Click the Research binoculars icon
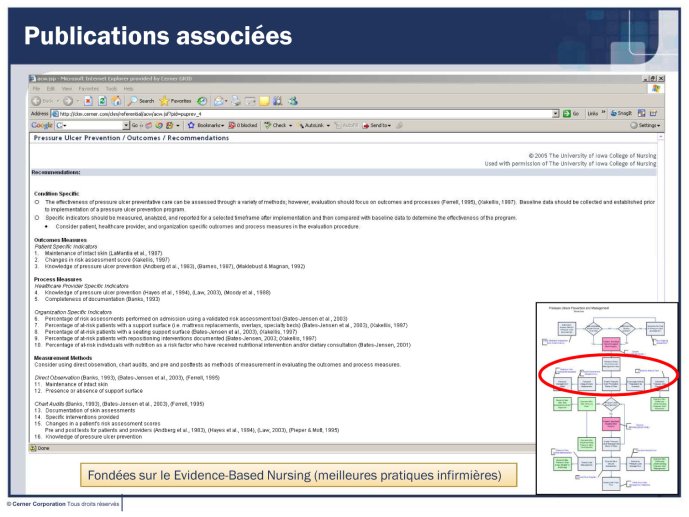The image size is (689, 517). coord(277,101)
